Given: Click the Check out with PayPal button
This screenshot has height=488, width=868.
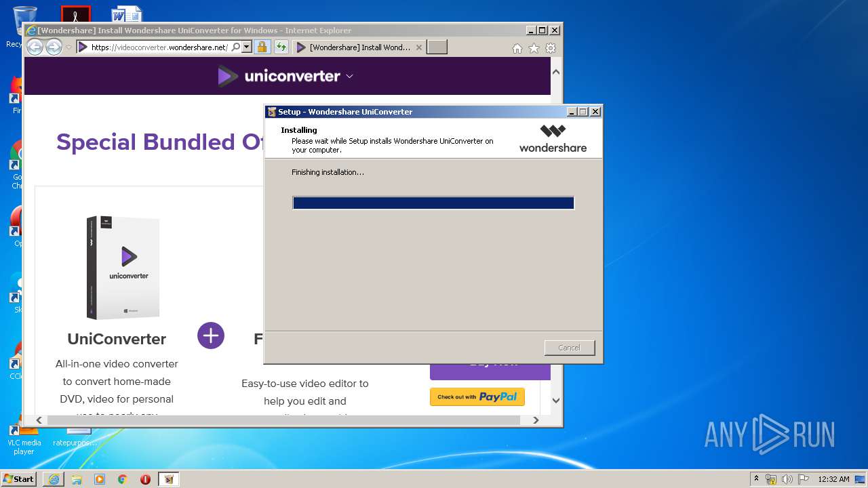Looking at the screenshot, I should pos(477,397).
